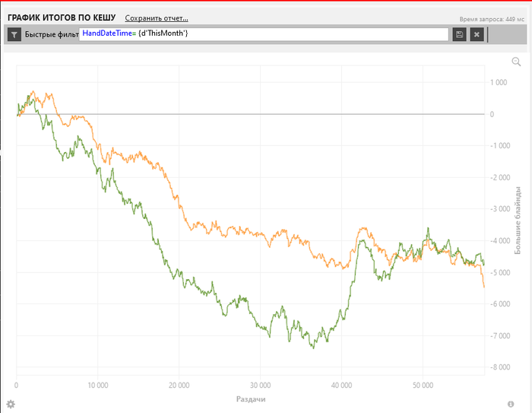The width and height of the screenshot is (532, 413).
Task: Select the '30 000' x-axis label
Action: pyautogui.click(x=260, y=385)
